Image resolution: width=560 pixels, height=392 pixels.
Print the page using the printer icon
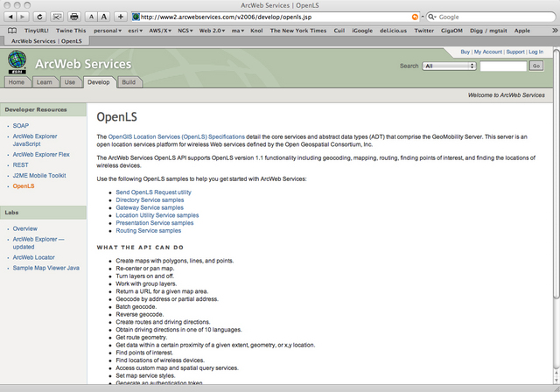tap(73, 17)
